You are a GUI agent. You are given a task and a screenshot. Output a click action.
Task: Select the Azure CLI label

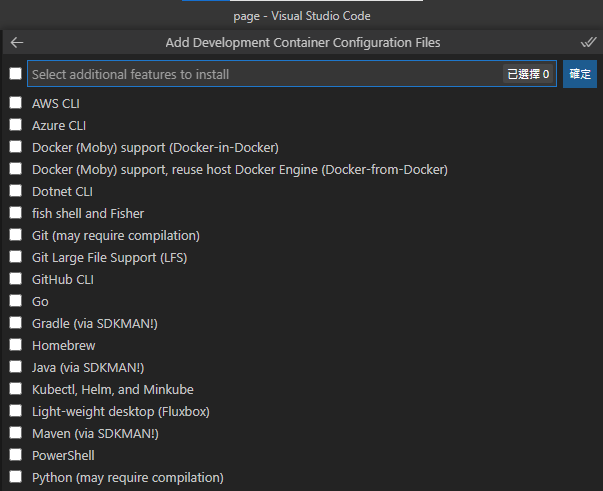tap(59, 125)
